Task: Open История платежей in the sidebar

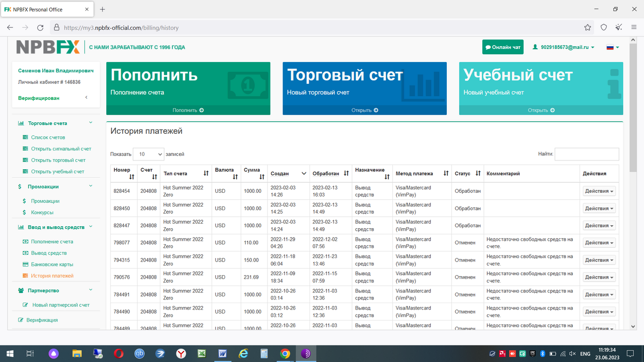Action: (52, 276)
